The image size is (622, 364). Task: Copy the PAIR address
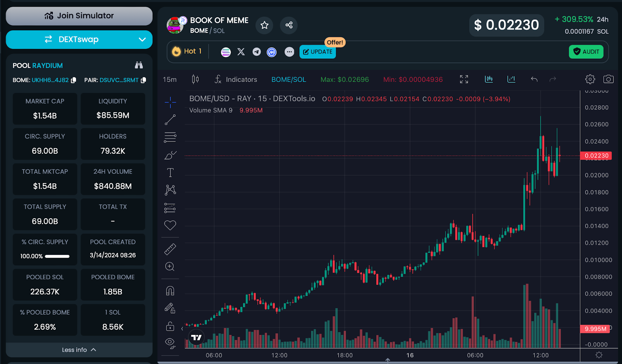click(143, 80)
